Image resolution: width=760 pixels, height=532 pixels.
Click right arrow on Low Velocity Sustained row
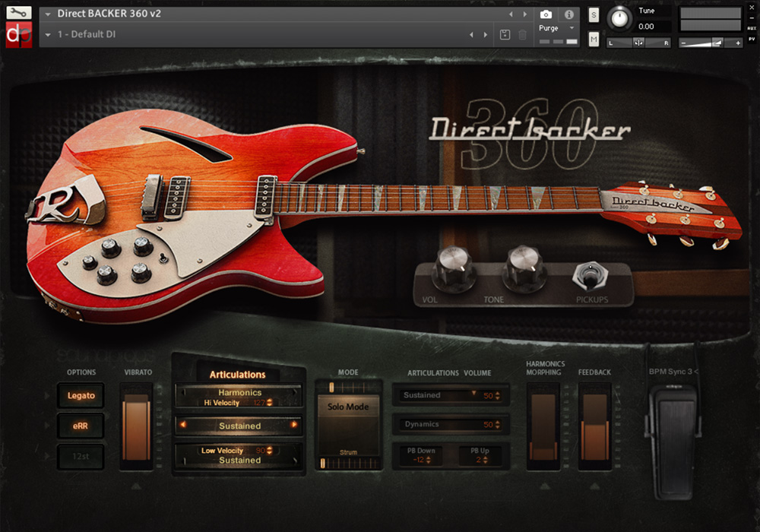click(295, 461)
